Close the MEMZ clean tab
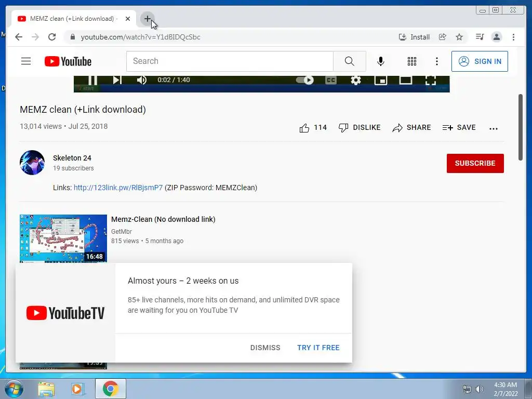Viewport: 532px width, 399px height. [x=128, y=19]
